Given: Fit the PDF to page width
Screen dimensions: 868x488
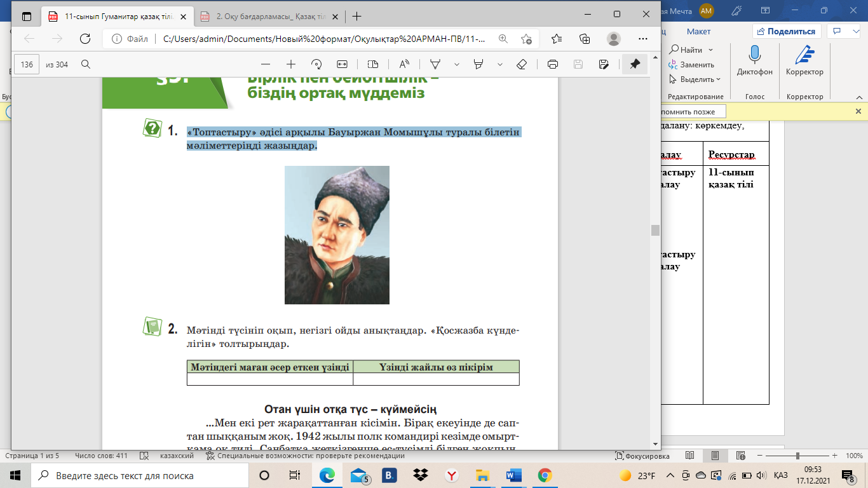Looking at the screenshot, I should click(x=342, y=64).
